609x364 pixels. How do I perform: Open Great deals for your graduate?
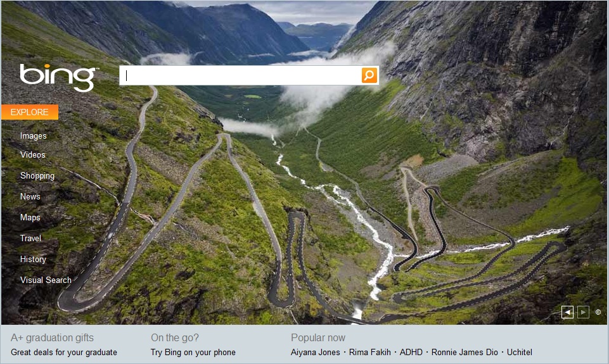tap(64, 353)
